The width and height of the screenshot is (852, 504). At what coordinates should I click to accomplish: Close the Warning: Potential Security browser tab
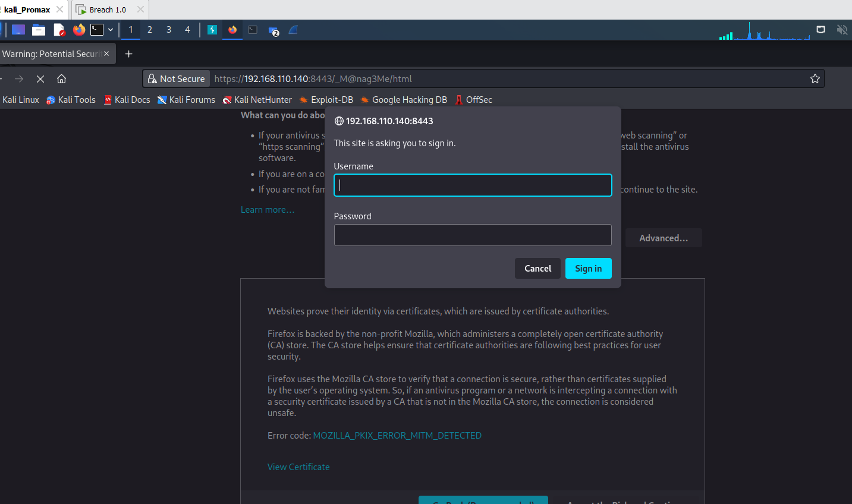pos(106,53)
